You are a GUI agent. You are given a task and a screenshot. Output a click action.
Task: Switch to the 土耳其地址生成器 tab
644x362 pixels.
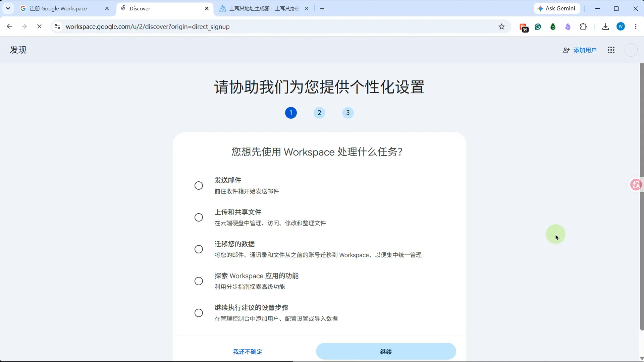tap(264, 8)
